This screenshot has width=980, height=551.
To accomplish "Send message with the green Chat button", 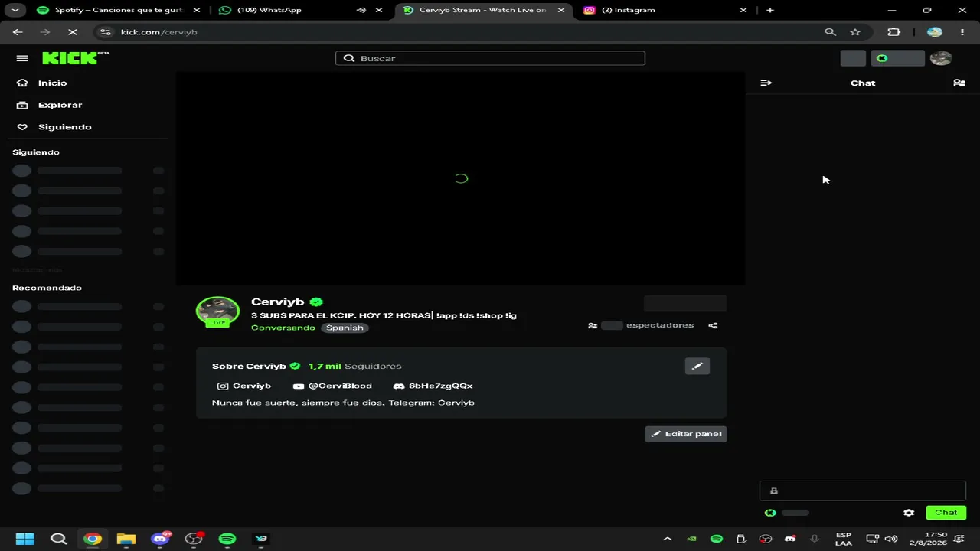I will click(x=946, y=513).
